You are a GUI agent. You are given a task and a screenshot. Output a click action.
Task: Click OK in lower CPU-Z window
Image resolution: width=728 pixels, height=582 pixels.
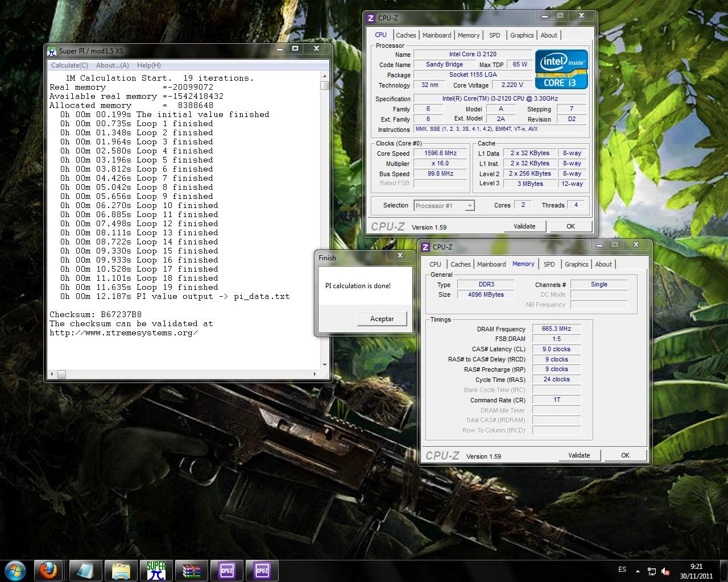pos(625,455)
